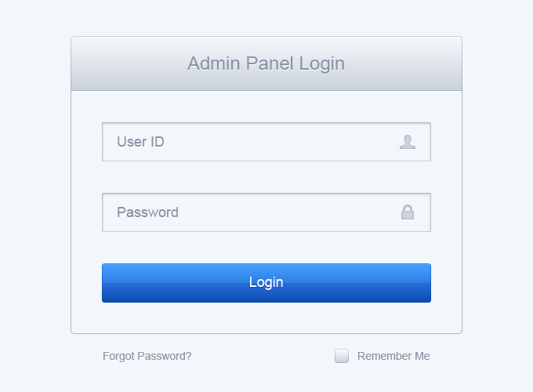Click the padlock icon in Password field
533x392 pixels.
[408, 212]
